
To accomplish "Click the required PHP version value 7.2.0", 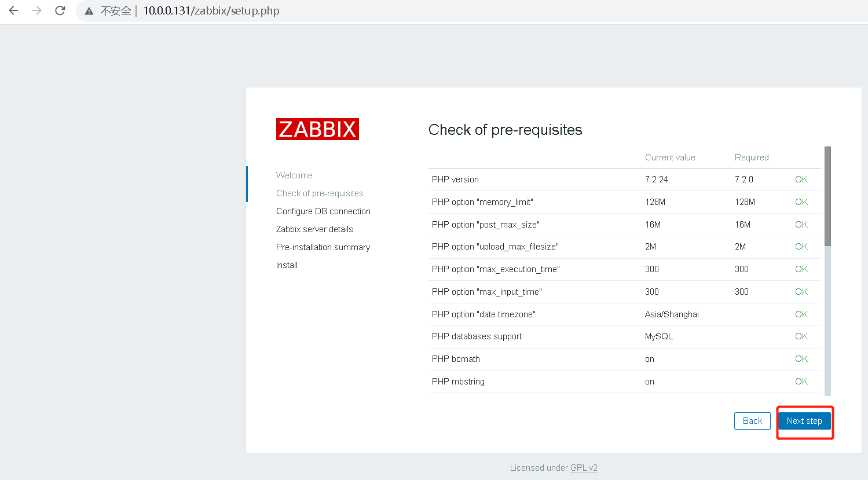I will click(x=744, y=179).
